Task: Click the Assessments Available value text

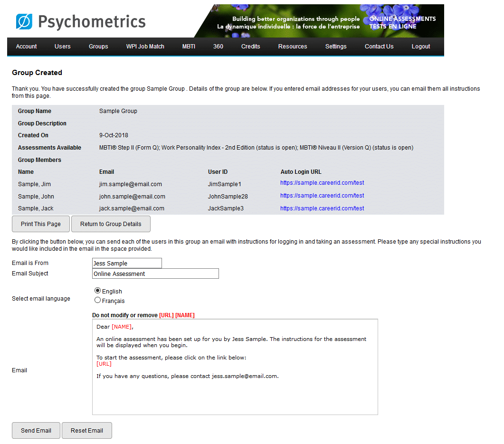Action: [256, 148]
